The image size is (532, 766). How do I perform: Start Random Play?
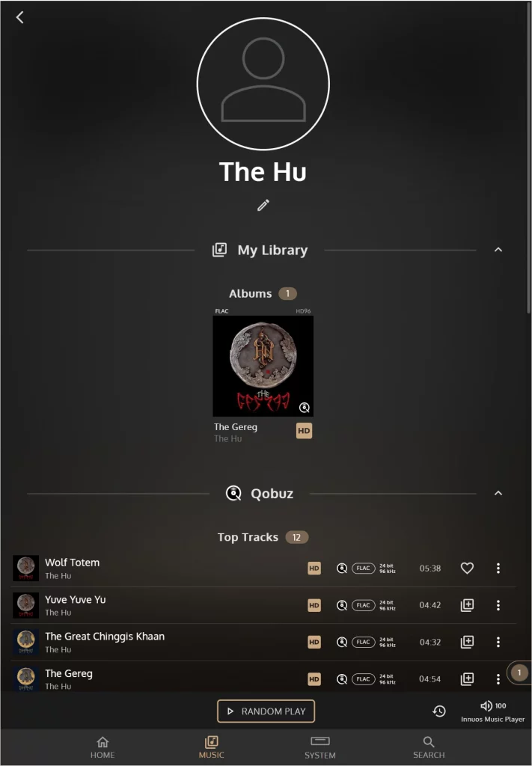(x=266, y=711)
